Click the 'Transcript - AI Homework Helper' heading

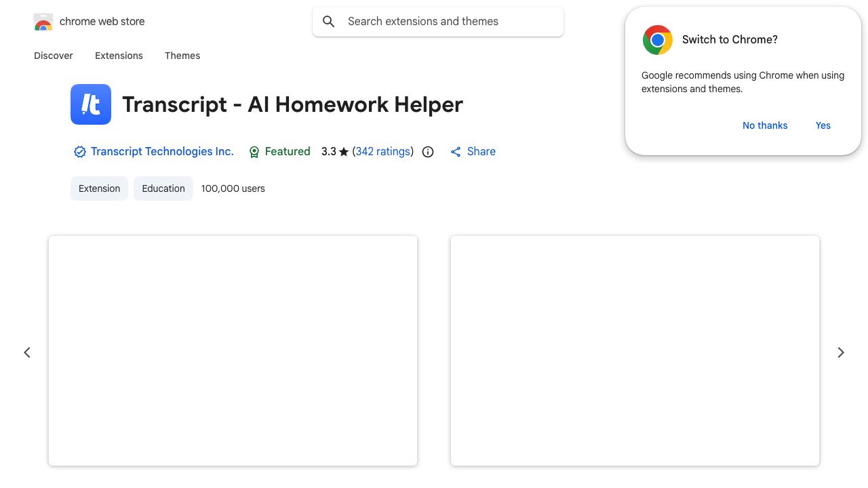(x=292, y=104)
